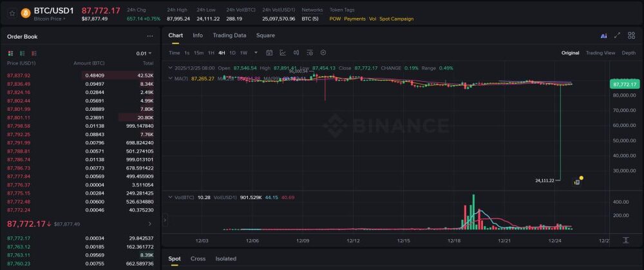Click the Vol token tag
The width and height of the screenshot is (644, 270).
coord(372,19)
